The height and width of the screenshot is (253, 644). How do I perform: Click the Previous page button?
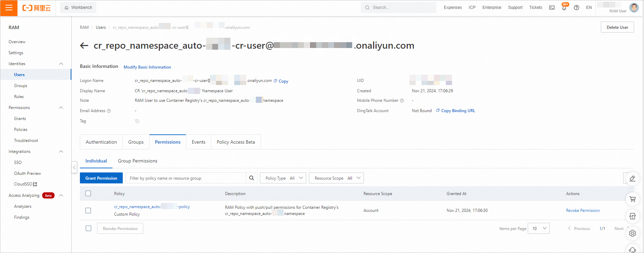point(579,228)
